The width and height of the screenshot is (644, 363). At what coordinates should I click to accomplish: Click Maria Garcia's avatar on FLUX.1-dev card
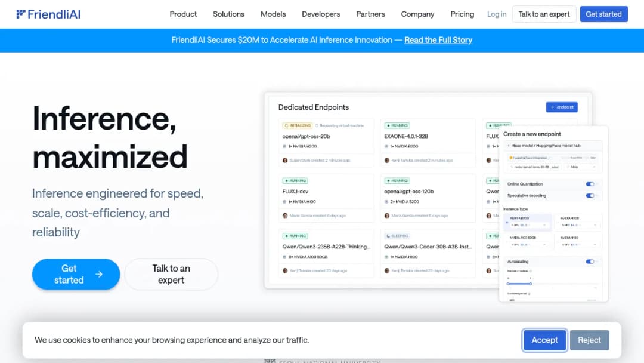[x=285, y=216]
